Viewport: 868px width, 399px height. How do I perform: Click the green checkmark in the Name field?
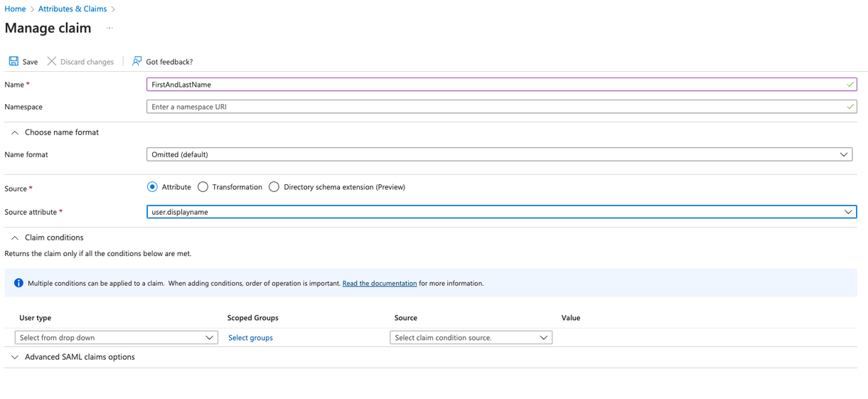850,84
